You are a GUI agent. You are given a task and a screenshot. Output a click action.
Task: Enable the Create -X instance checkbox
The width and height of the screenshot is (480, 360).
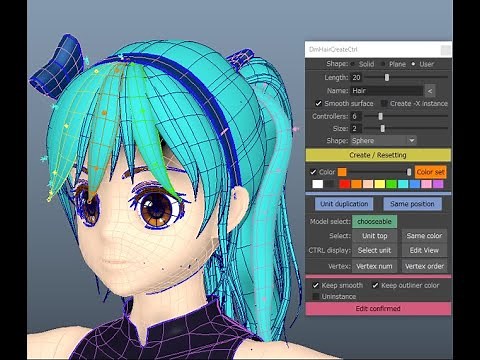384,103
